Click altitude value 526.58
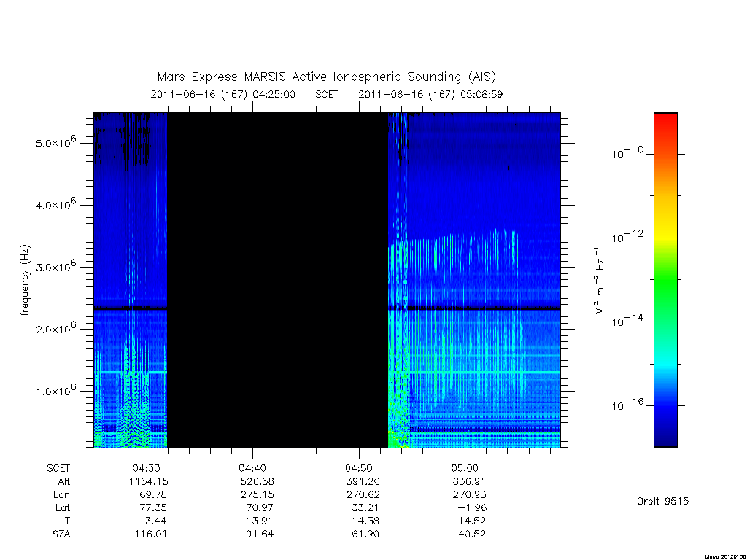Viewport: 747px width, 560px height. [x=258, y=481]
